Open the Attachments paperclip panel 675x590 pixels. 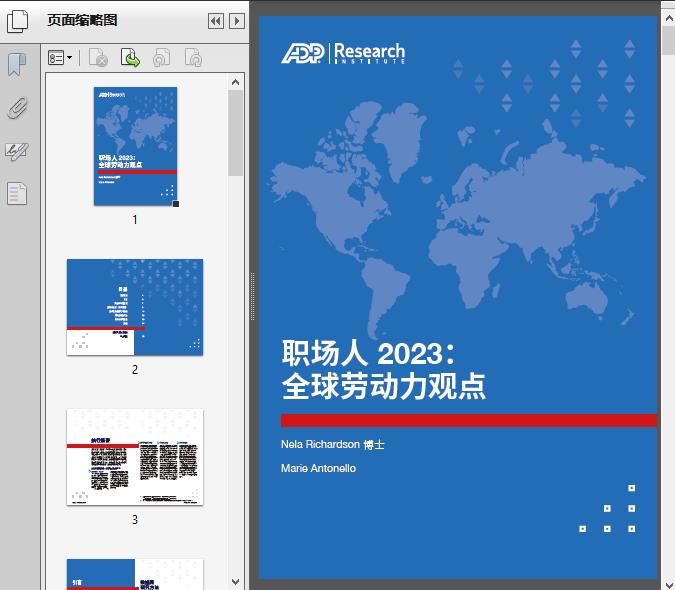(x=17, y=108)
